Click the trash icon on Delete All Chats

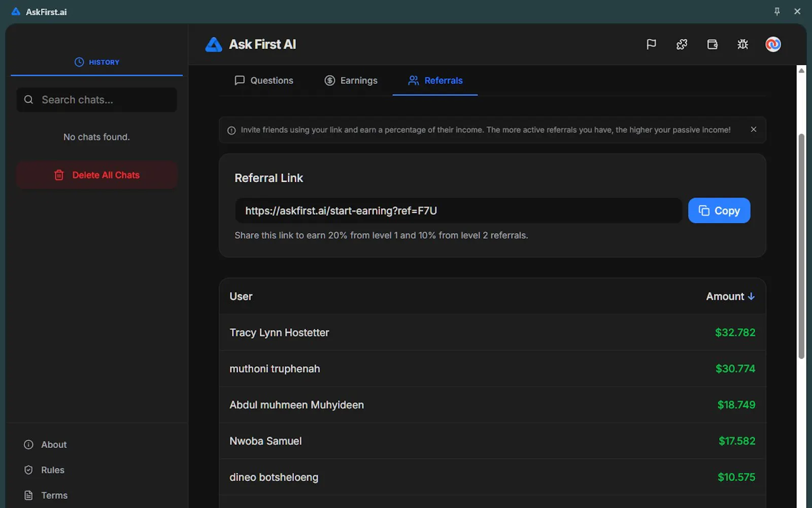click(59, 175)
